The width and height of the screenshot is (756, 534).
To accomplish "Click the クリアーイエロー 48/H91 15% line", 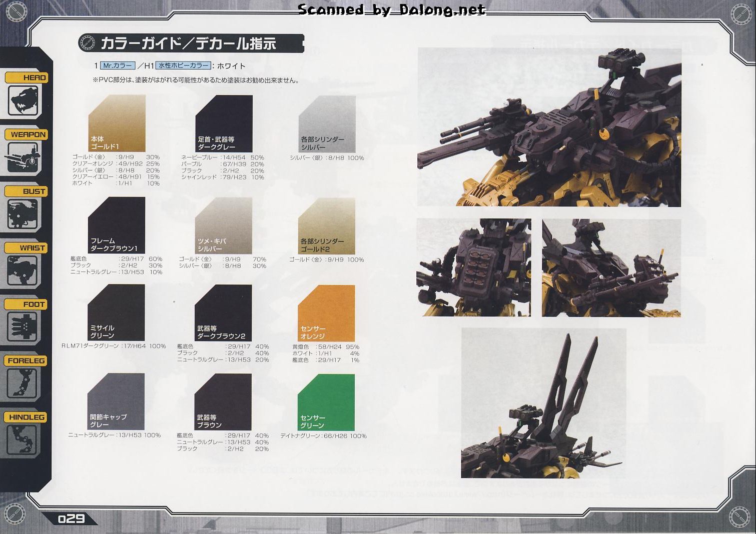I will 116,177.
